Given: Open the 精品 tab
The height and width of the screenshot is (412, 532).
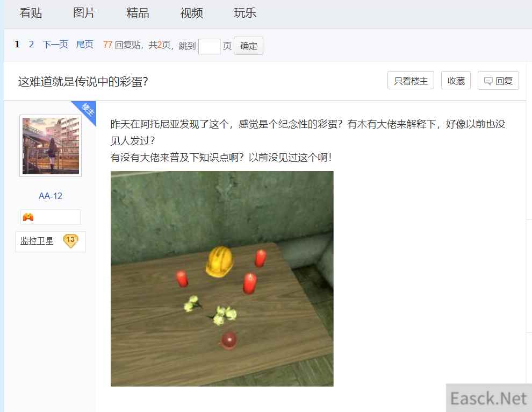Looking at the screenshot, I should coord(138,13).
